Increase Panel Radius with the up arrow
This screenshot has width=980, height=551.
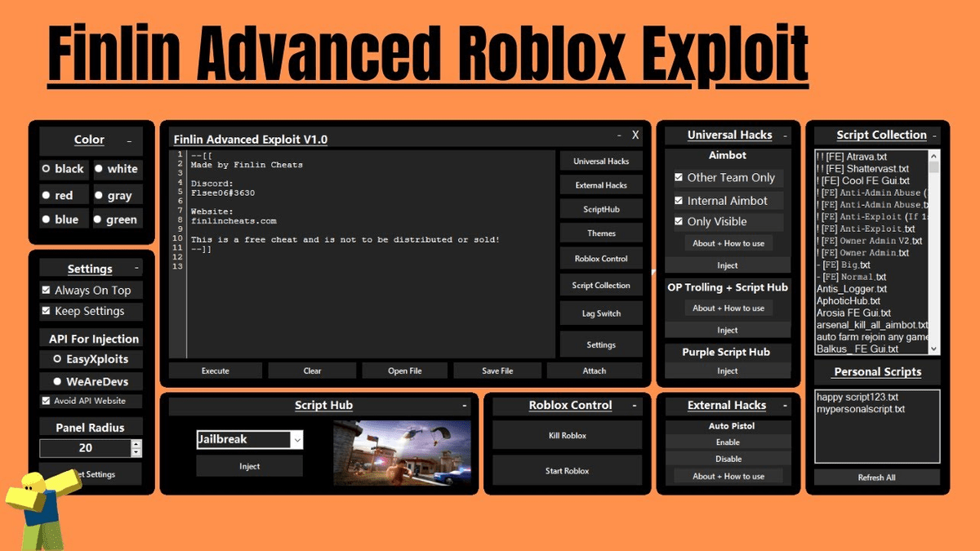click(136, 444)
